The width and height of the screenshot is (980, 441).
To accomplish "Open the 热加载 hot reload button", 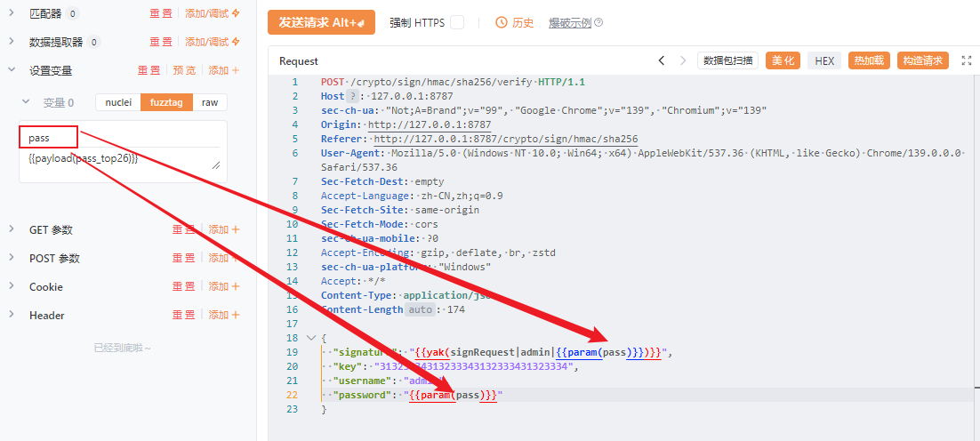I will pos(869,60).
